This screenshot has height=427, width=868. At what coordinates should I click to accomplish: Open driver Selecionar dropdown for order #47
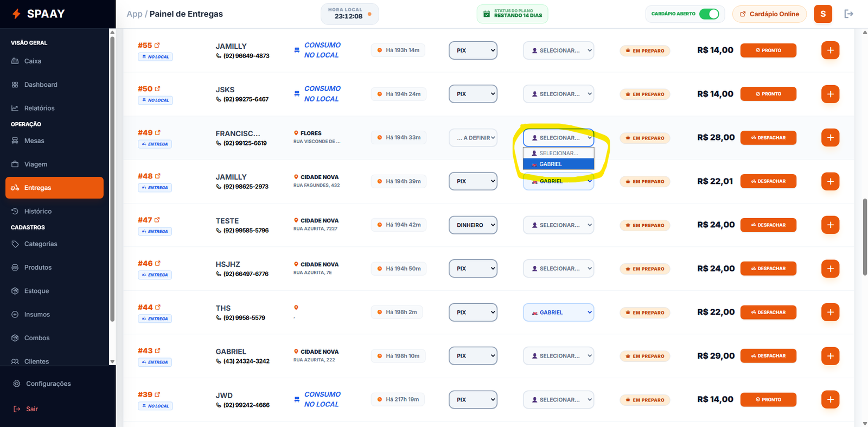click(x=558, y=225)
